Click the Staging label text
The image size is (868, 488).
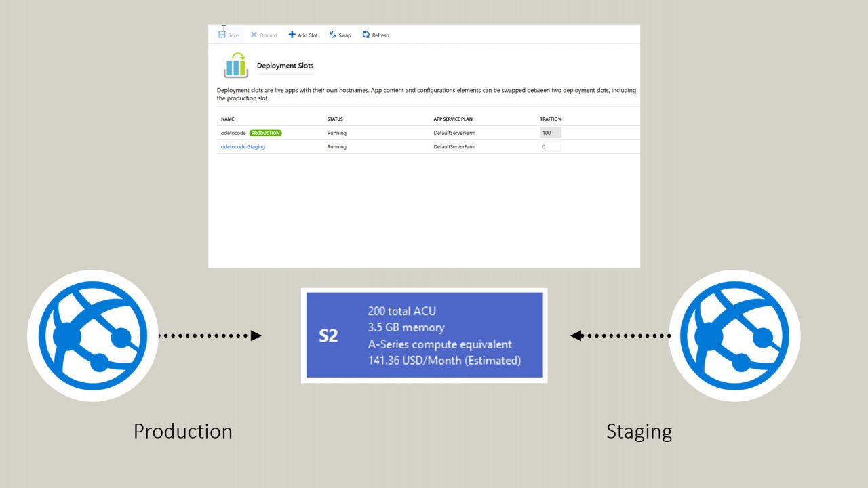(639, 432)
